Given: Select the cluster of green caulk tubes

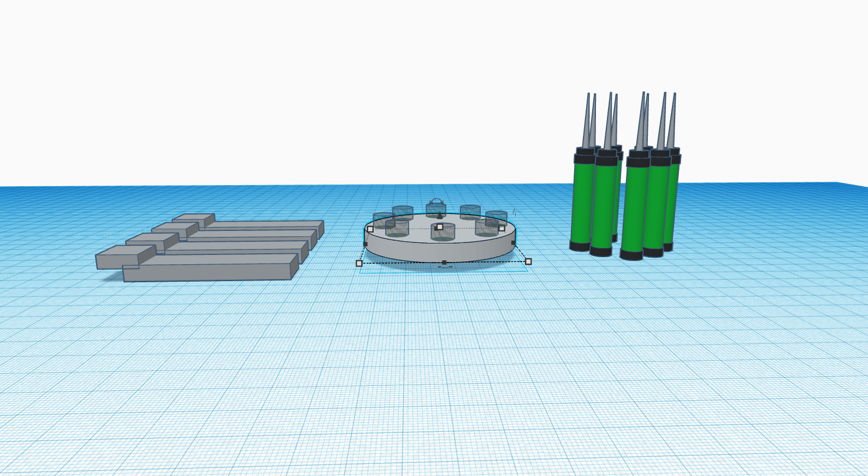Looking at the screenshot, I should [626, 176].
